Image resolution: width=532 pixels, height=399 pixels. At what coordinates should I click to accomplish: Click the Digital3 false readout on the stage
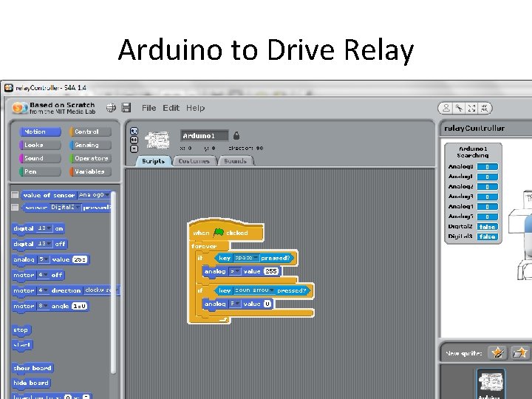pos(487,236)
